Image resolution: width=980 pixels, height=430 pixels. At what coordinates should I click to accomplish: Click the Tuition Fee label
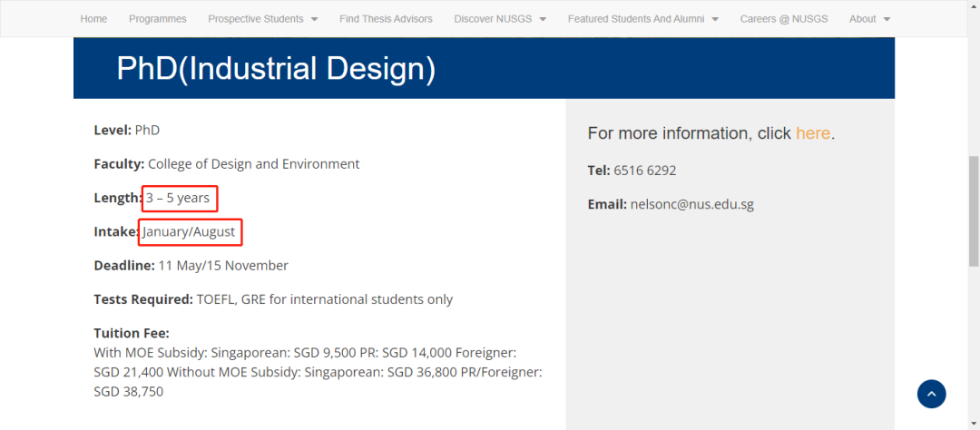[x=132, y=333]
